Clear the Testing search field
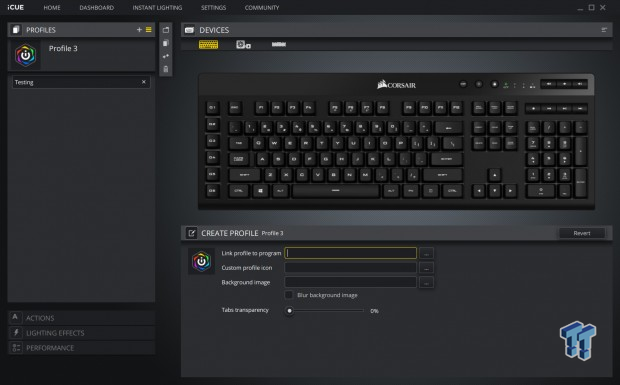This screenshot has height=385, width=620. coord(144,82)
